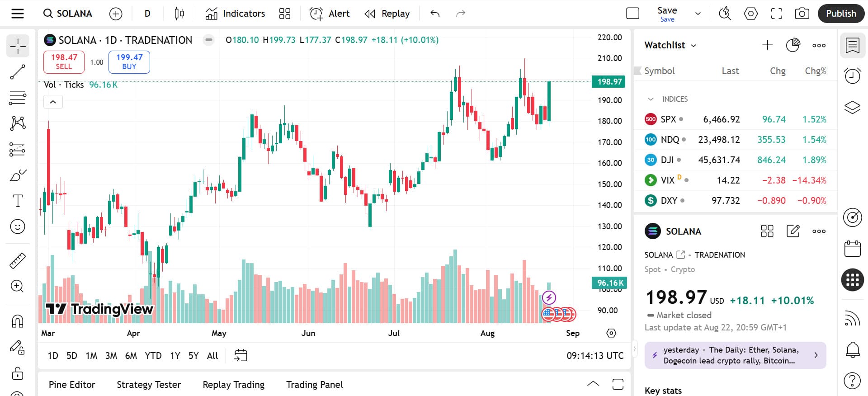Viewport: 868px width, 396px height.
Task: Take a chart snapshot with camera icon
Action: [802, 14]
